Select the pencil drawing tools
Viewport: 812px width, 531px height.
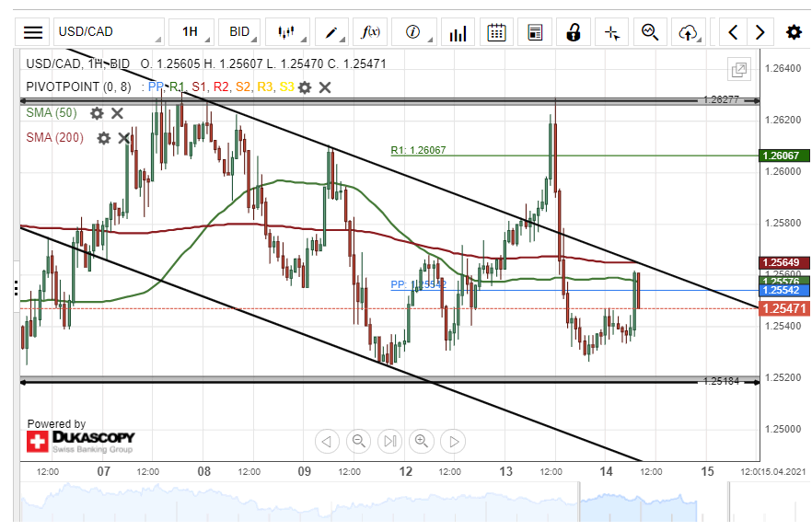331,32
